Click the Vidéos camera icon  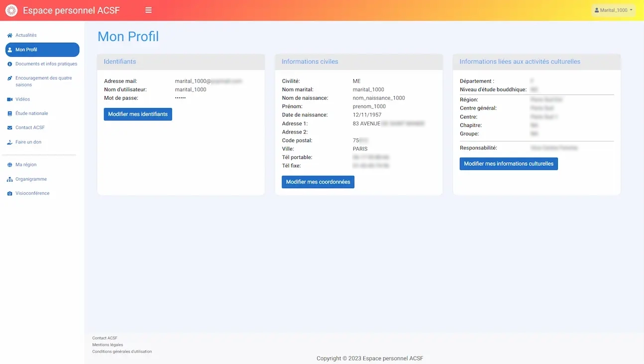9,100
